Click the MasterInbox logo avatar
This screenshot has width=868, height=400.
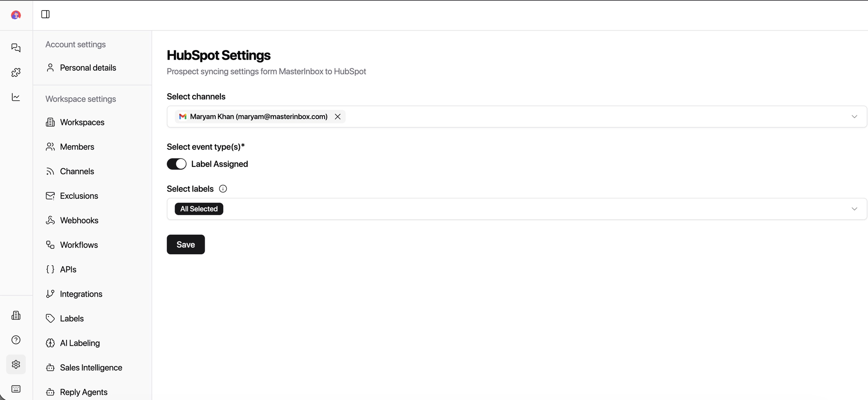(x=16, y=15)
